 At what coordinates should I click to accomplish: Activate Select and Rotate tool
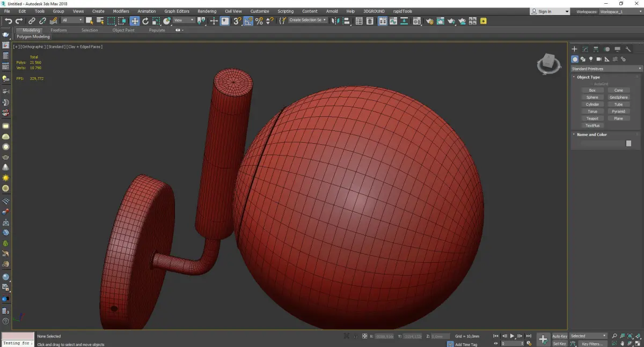point(145,21)
